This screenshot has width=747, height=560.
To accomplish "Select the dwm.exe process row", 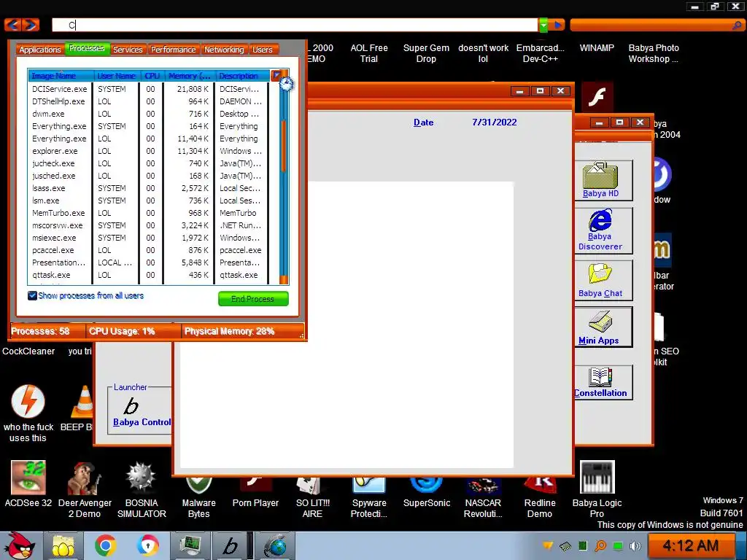I will pos(147,114).
